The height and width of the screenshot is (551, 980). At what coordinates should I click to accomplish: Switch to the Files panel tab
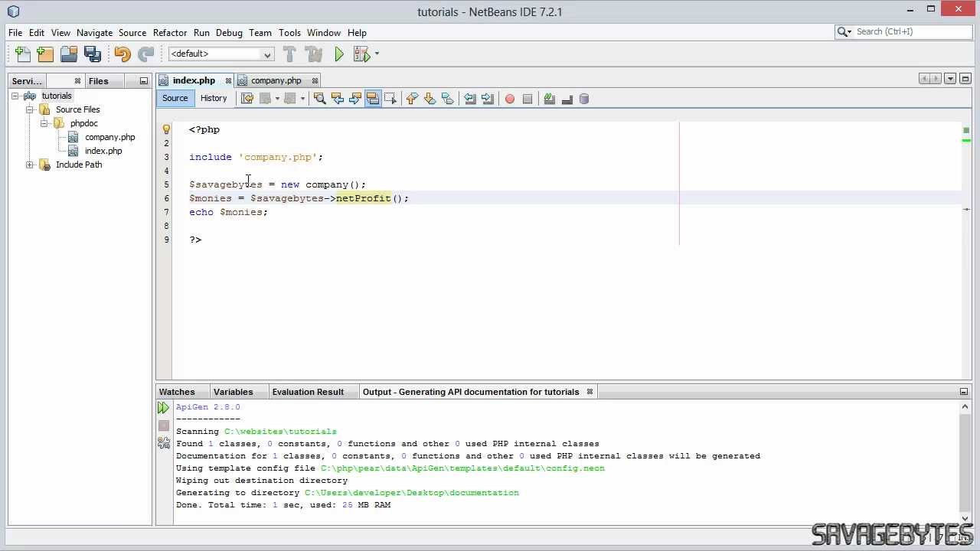coord(98,81)
